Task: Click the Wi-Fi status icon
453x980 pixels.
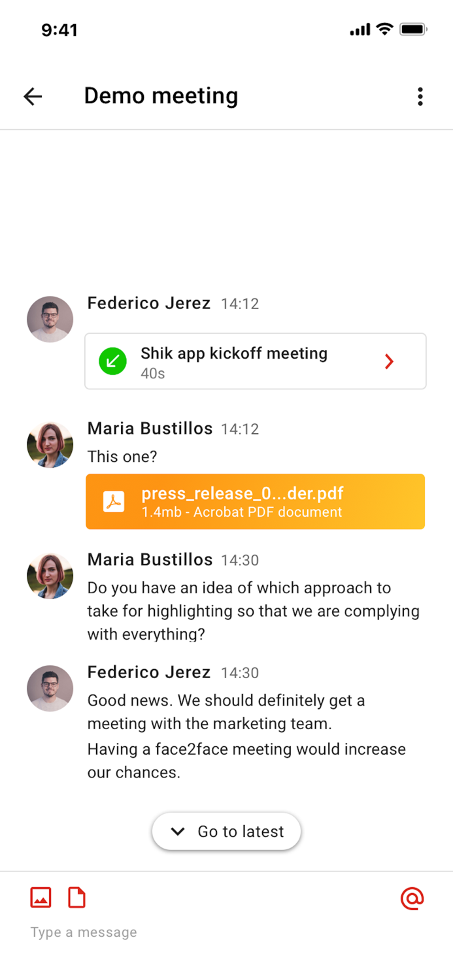Action: point(384,29)
